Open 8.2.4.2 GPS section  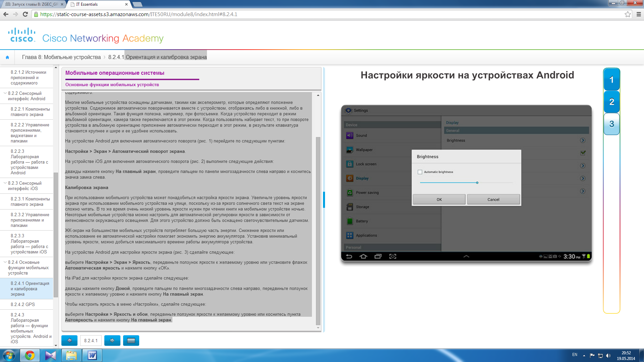(x=26, y=304)
